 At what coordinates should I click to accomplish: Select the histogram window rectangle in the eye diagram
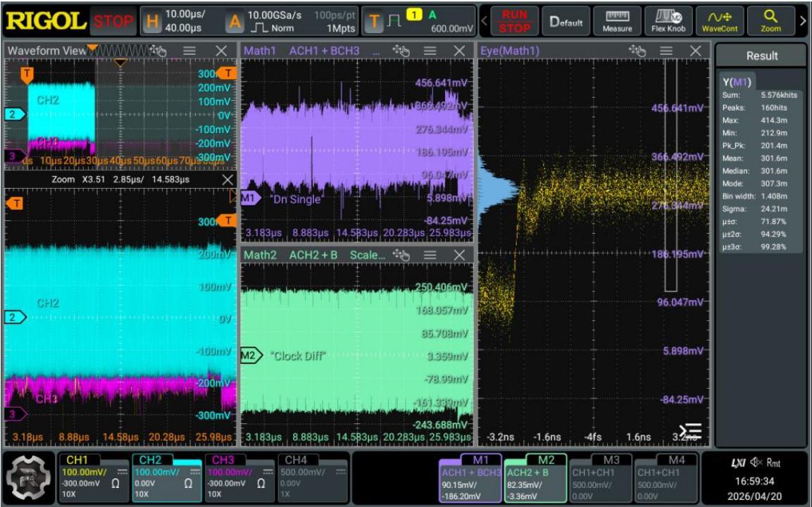(670, 175)
